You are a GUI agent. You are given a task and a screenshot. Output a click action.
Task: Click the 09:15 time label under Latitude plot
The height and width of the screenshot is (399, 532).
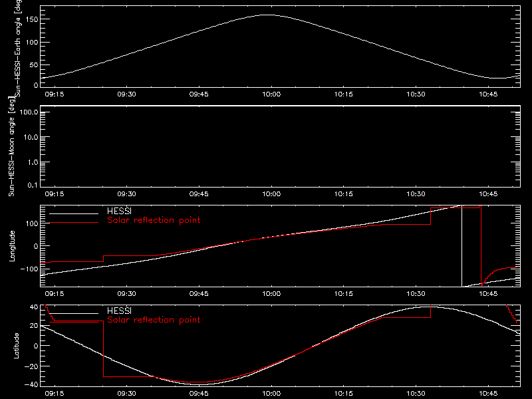55,394
